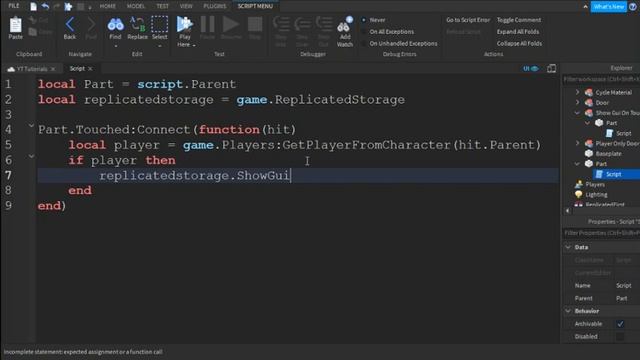Viewport: 640px width, 360px height.
Task: Click the undo arrow in quick access bar
Action: click(x=45, y=6)
